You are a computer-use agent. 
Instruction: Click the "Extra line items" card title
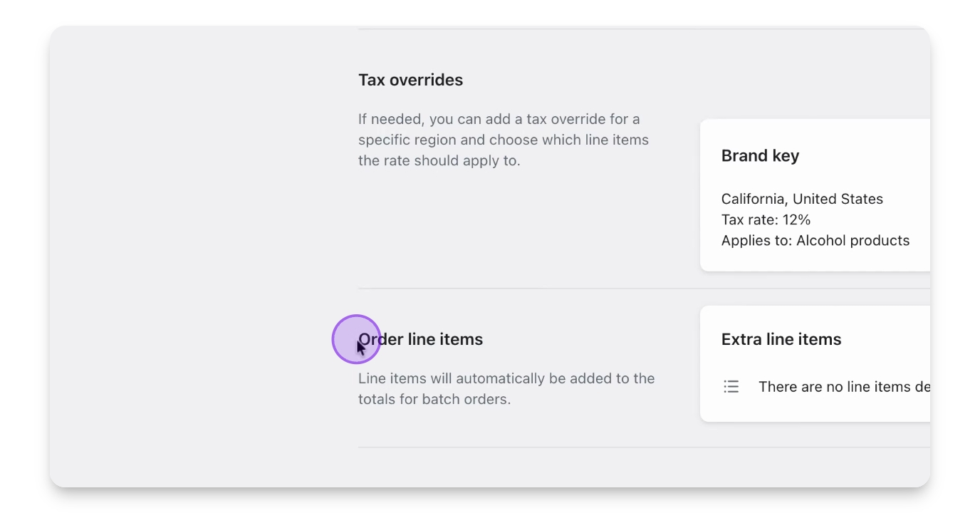point(781,340)
